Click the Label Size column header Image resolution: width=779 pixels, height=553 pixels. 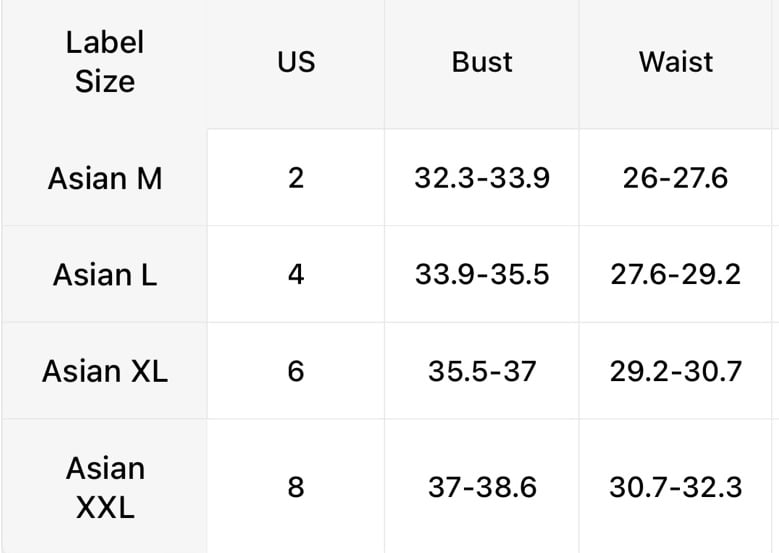[x=105, y=62]
